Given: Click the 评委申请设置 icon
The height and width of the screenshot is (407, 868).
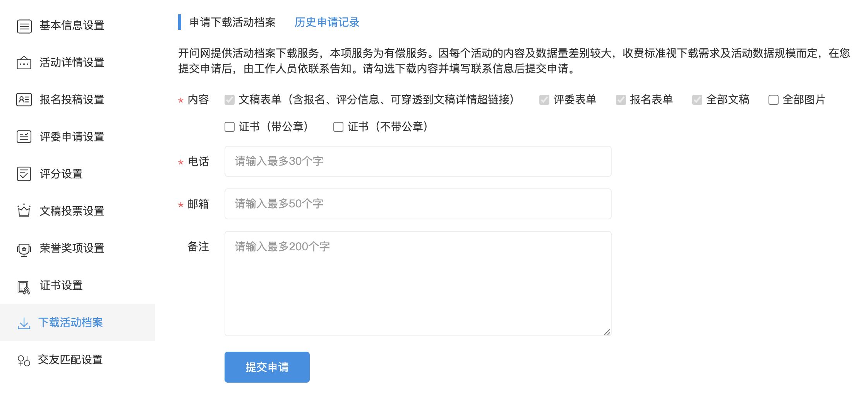Looking at the screenshot, I should coord(24,137).
